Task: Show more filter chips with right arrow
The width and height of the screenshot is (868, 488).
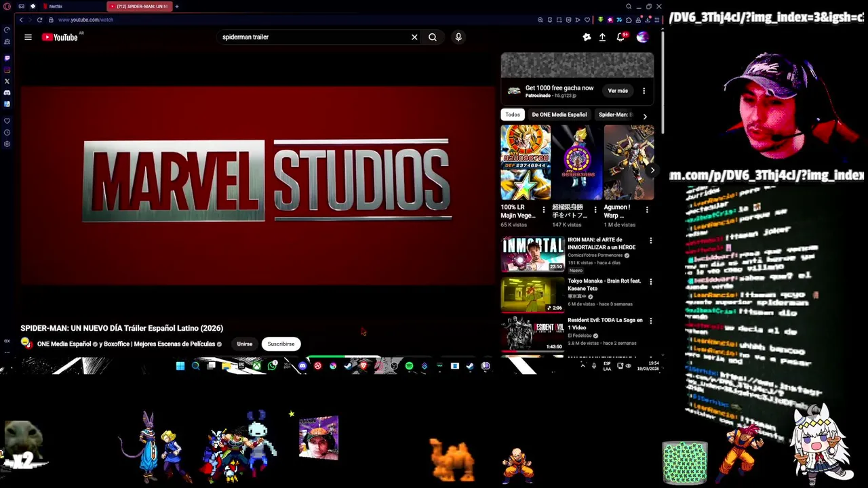Action: tap(645, 116)
